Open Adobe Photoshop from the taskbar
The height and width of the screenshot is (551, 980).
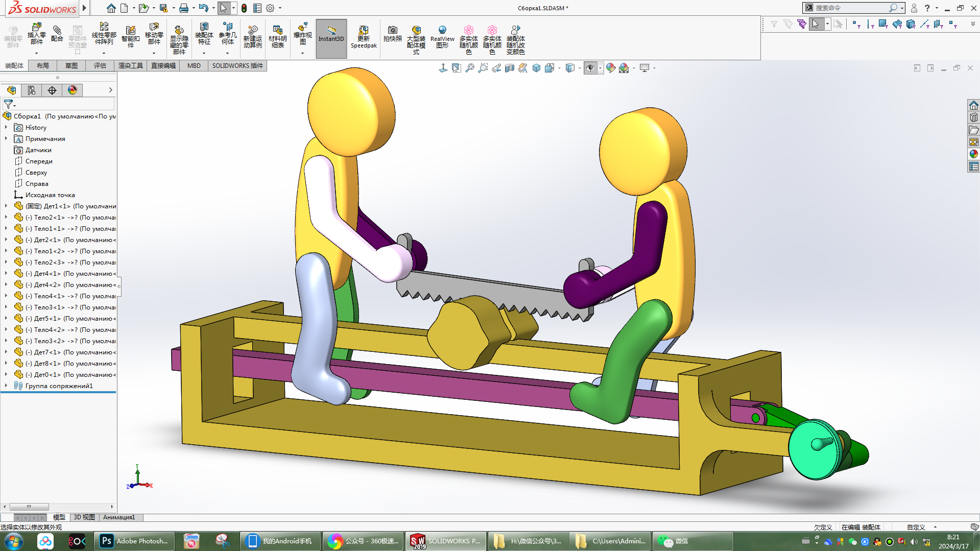135,541
